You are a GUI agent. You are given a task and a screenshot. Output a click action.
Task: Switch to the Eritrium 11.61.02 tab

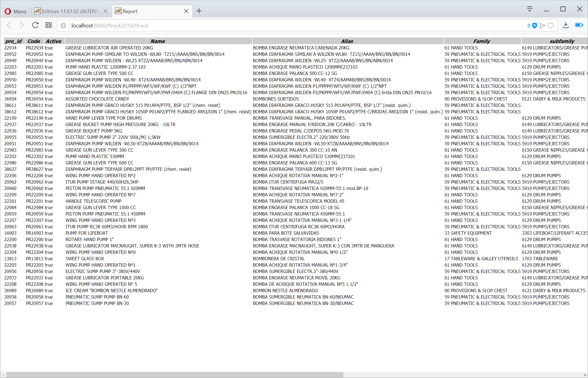pyautogui.click(x=71, y=11)
